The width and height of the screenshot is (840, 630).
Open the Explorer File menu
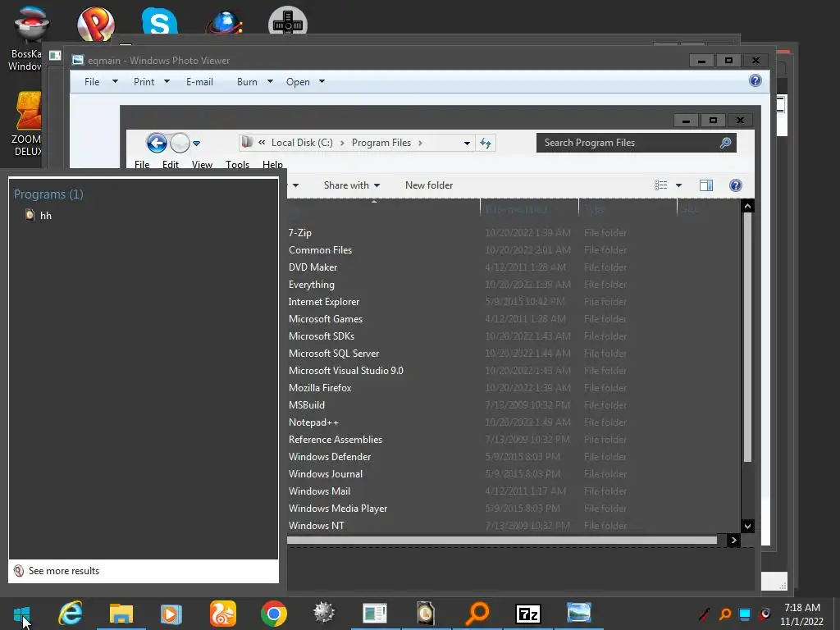coord(142,164)
